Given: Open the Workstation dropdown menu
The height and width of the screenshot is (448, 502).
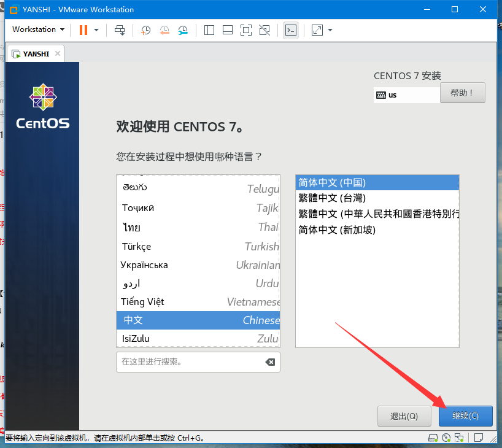Looking at the screenshot, I should tap(38, 29).
